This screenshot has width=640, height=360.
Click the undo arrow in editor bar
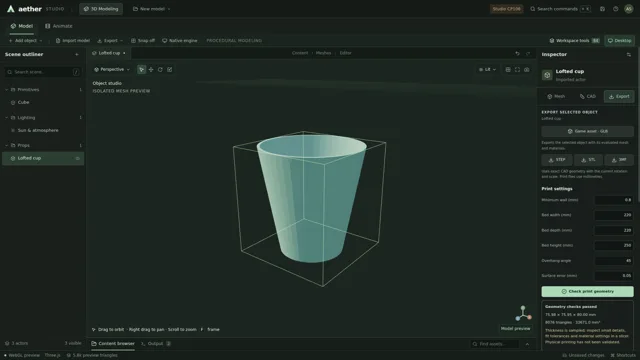517,53
